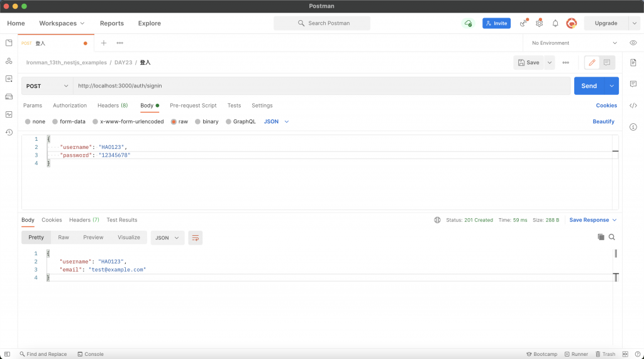Screen dimensions: 644x359
Task: Switch to the Authorization tab
Action: coord(70,106)
